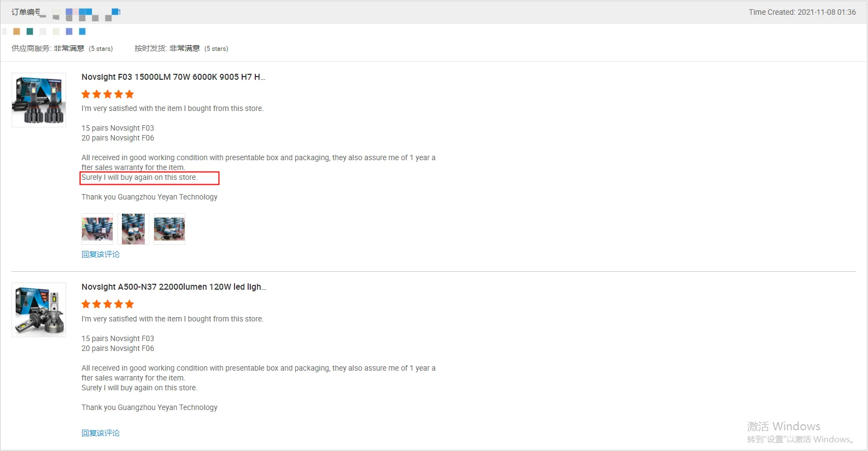
Task: Reply to the Novsight A500-N37 review via 回复该评论
Action: (x=101, y=433)
